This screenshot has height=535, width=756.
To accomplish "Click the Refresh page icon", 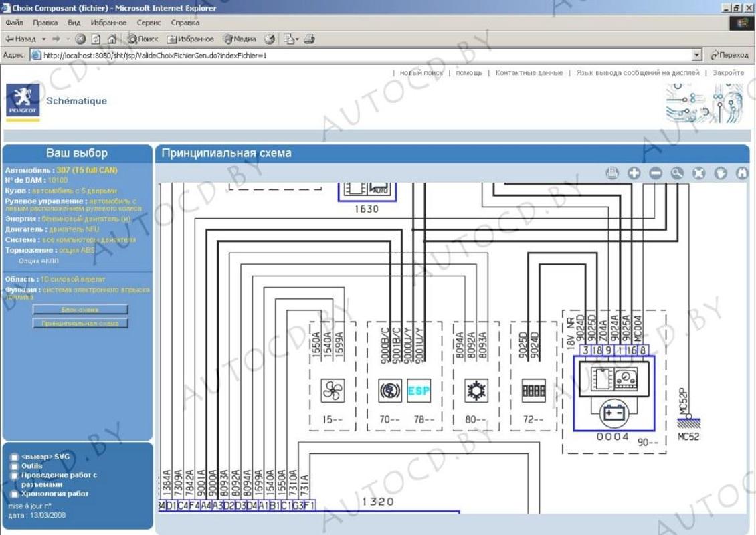I will [96, 39].
